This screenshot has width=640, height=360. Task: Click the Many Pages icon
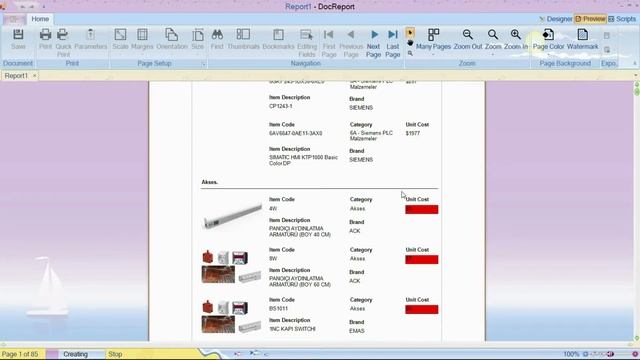click(x=433, y=35)
